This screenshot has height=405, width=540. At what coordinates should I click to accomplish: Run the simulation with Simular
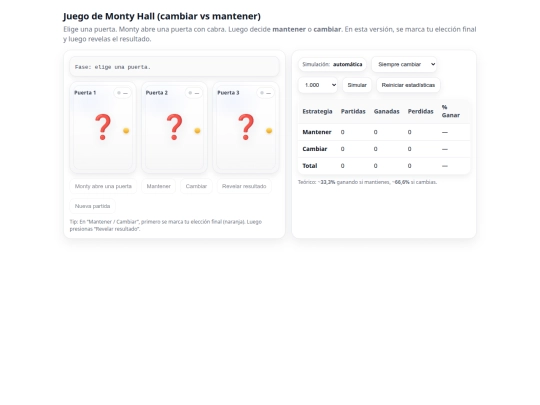[x=357, y=85]
